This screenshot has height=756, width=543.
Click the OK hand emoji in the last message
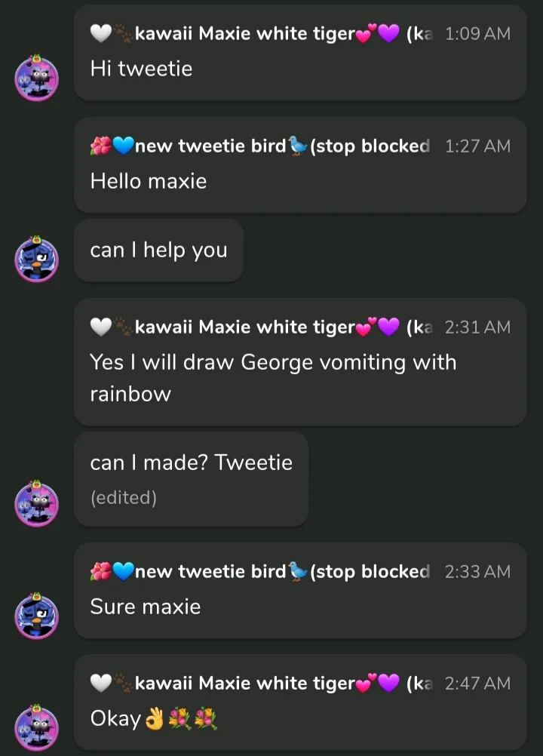pos(154,719)
